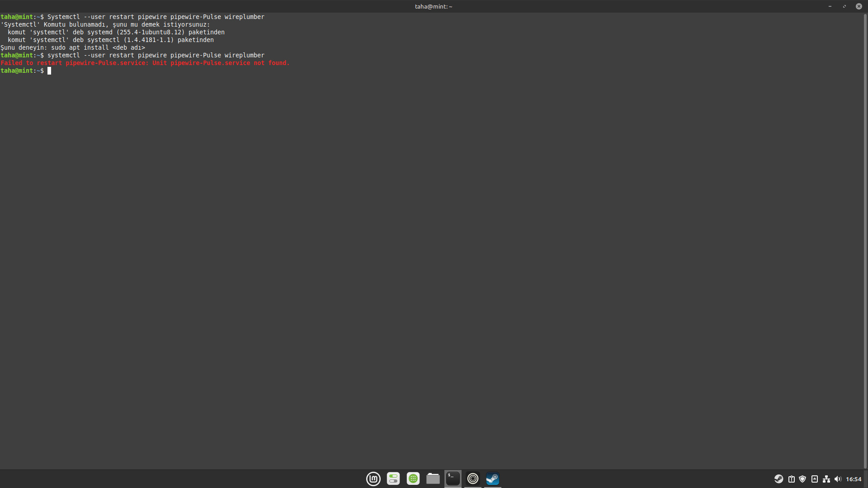Open the Files folder icon in panel
The width and height of the screenshot is (868, 488).
433,479
